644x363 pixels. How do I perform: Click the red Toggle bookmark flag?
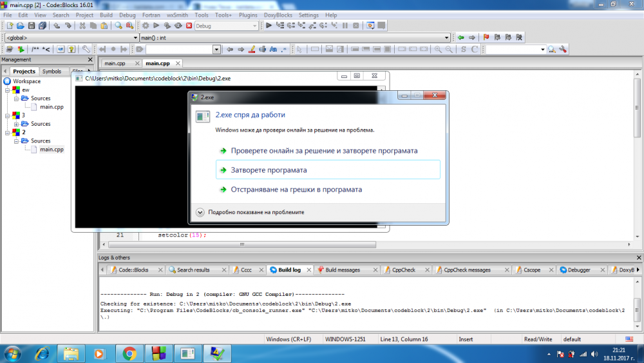click(x=486, y=37)
